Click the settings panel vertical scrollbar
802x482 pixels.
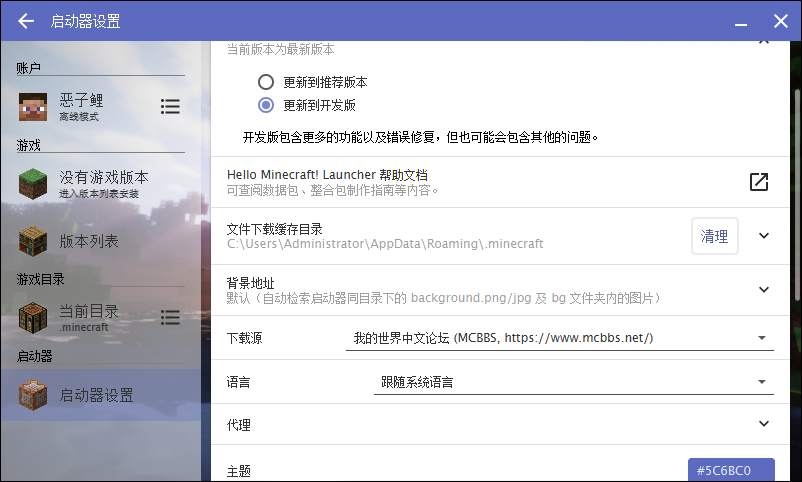pyautogui.click(x=797, y=194)
